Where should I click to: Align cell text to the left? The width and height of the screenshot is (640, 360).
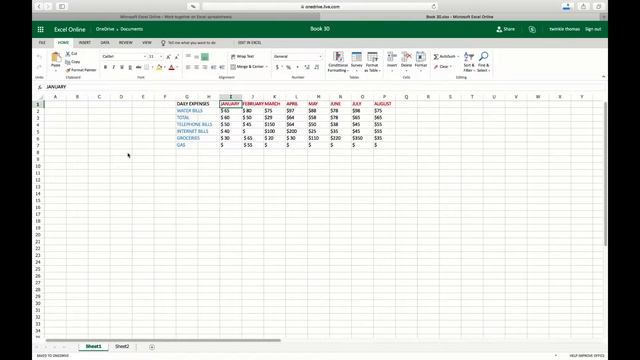coord(188,67)
